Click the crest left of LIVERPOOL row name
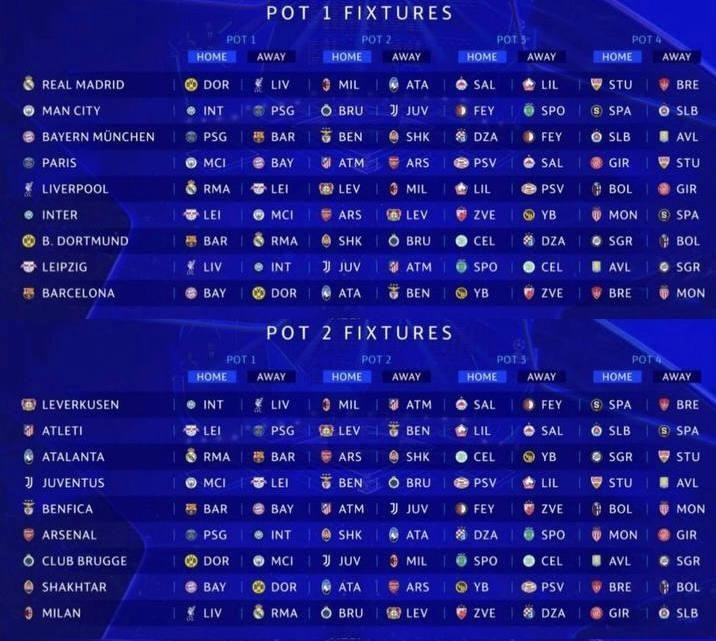 pyautogui.click(x=28, y=189)
